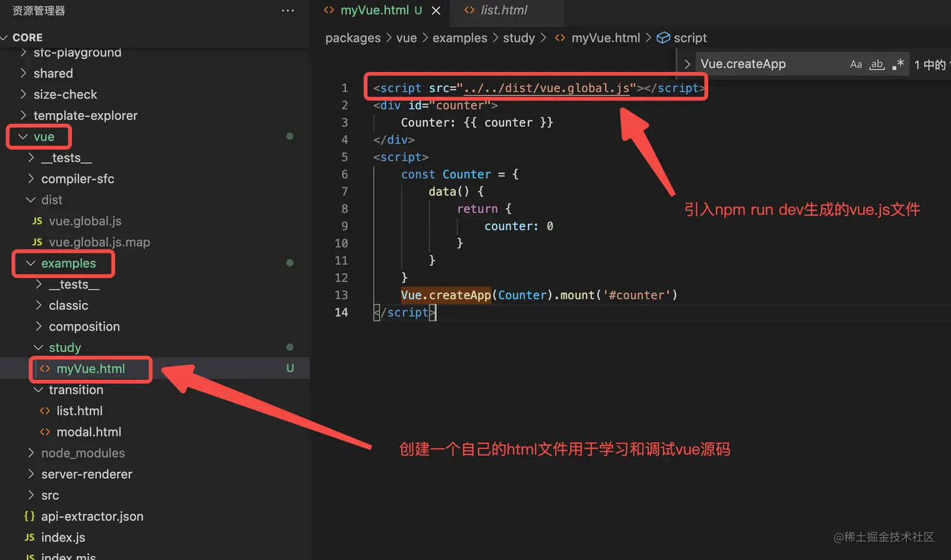Click the vue breadcrumb segment
The width and height of the screenshot is (951, 560).
[x=406, y=38]
